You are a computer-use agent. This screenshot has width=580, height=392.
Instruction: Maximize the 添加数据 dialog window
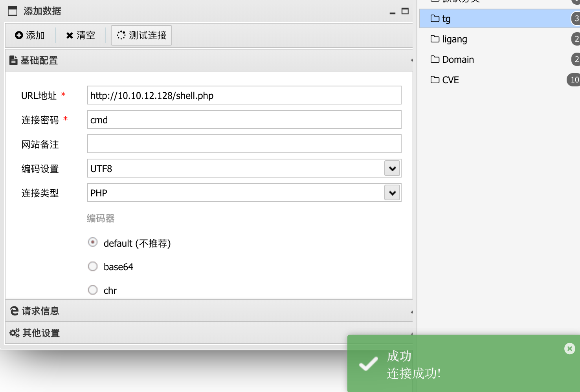[x=405, y=11]
